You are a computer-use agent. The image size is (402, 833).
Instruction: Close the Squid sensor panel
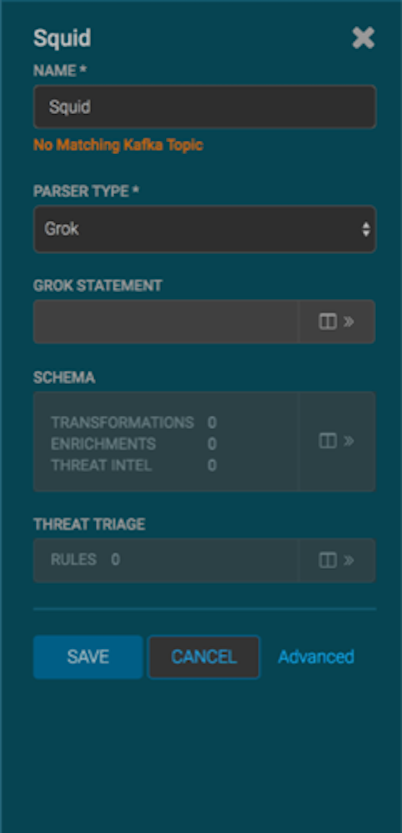coord(363,38)
